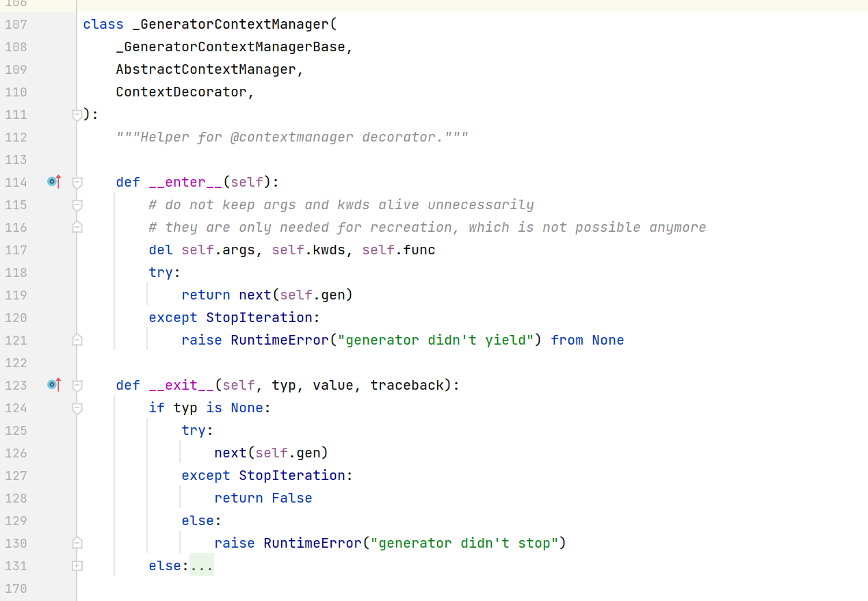Click the _GeneratorContextManagerBase base class name

[x=230, y=46]
